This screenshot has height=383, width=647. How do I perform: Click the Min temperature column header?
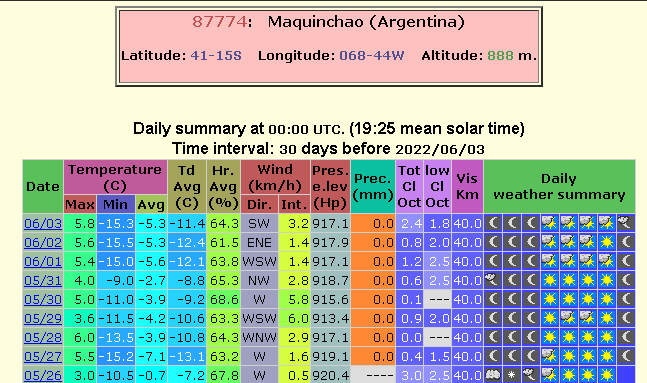(116, 204)
